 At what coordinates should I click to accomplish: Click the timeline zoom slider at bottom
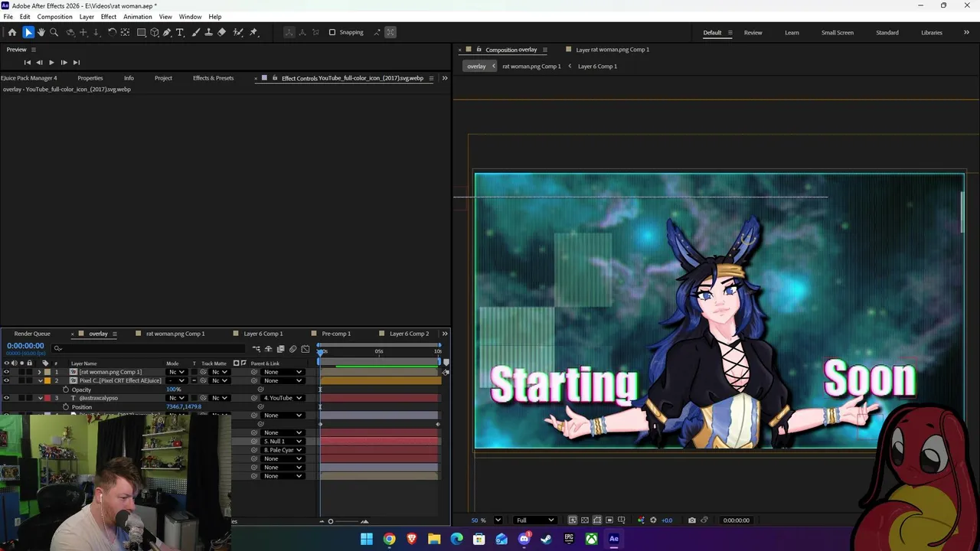tap(331, 521)
